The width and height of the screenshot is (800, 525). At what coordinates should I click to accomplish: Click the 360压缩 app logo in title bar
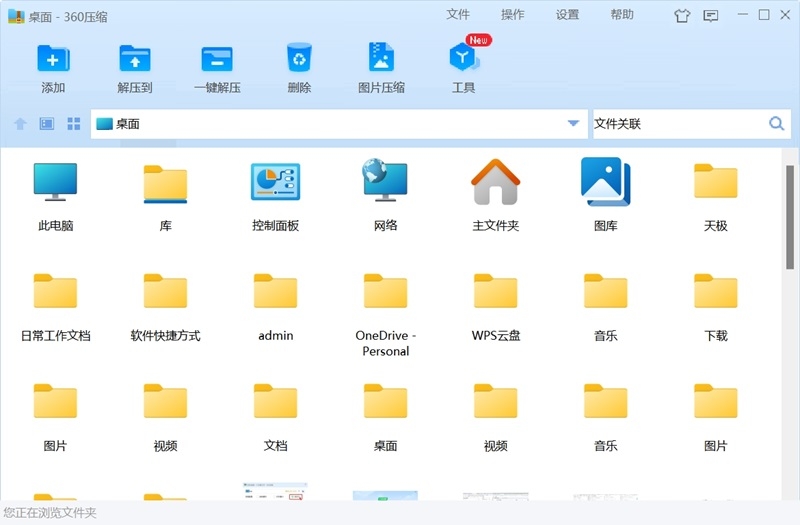[x=16, y=16]
